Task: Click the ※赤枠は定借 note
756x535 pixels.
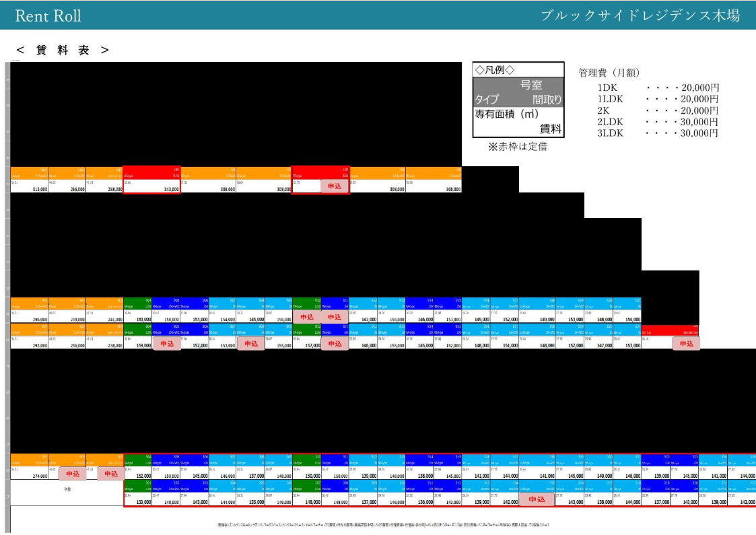Action: click(x=519, y=147)
